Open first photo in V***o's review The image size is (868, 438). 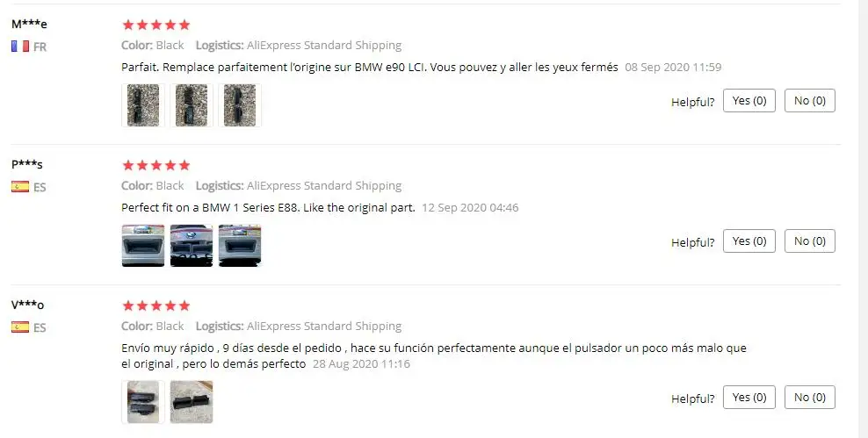tap(143, 402)
